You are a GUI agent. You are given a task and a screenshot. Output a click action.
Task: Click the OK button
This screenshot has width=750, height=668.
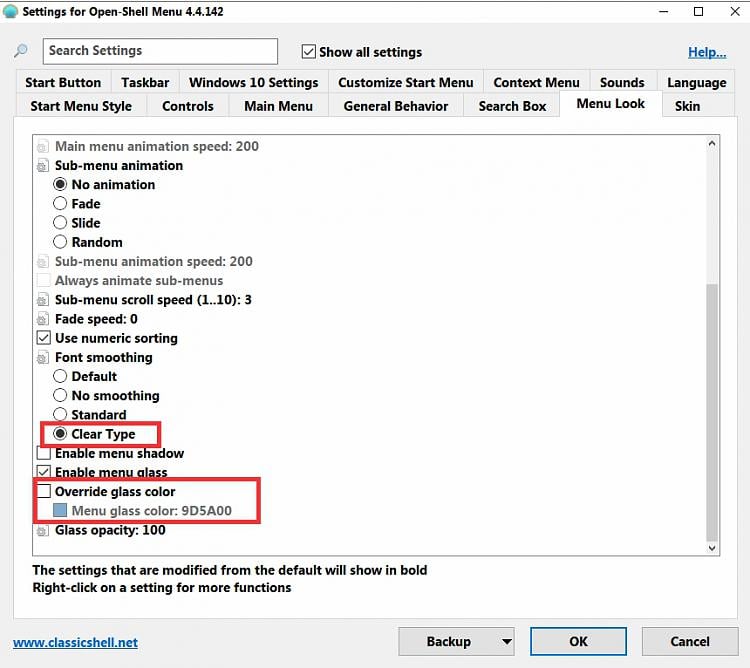[x=578, y=641]
